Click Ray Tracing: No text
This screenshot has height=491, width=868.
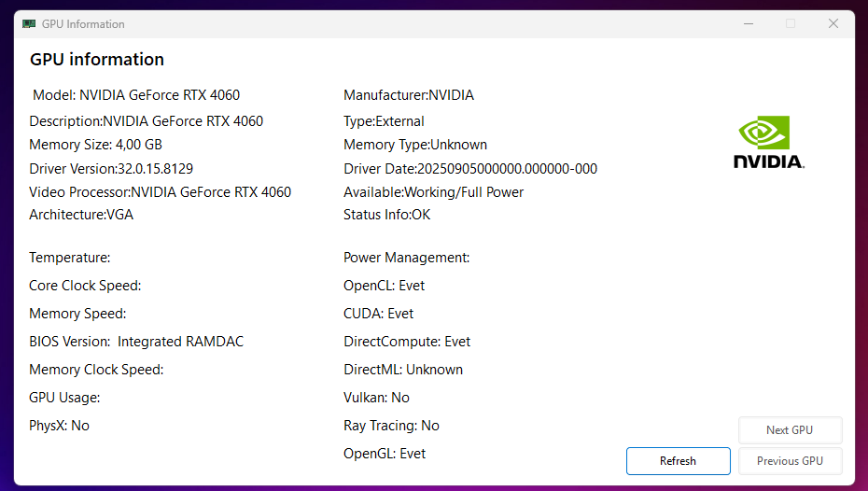[391, 426]
